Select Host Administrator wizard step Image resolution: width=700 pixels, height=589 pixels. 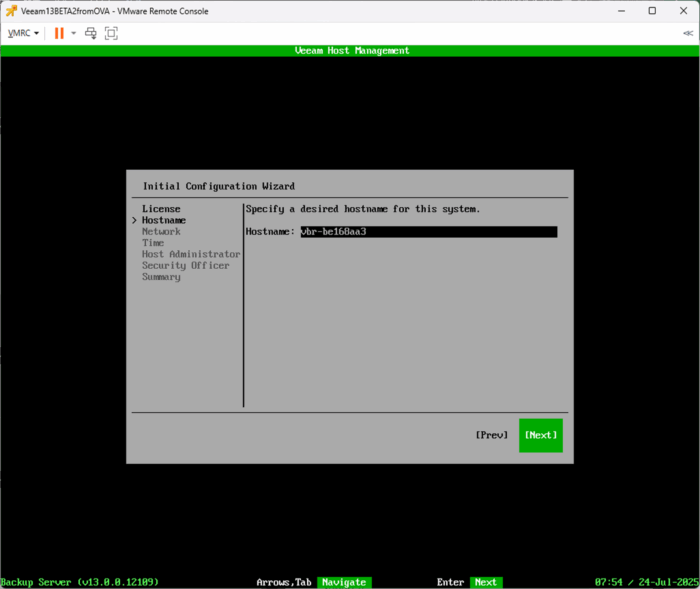point(191,254)
